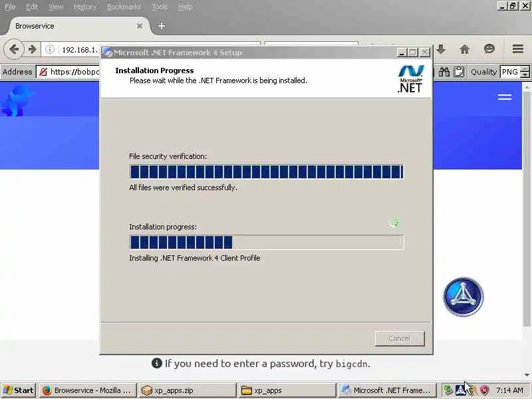Screen dimensions: 532x399
Task: Open the Edit menu
Action: pos(32,7)
